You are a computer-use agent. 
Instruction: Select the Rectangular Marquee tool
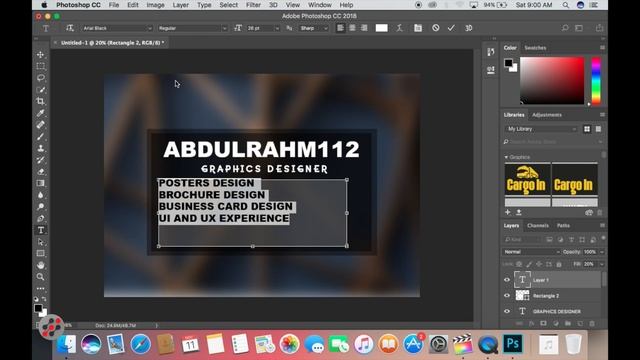[40, 66]
